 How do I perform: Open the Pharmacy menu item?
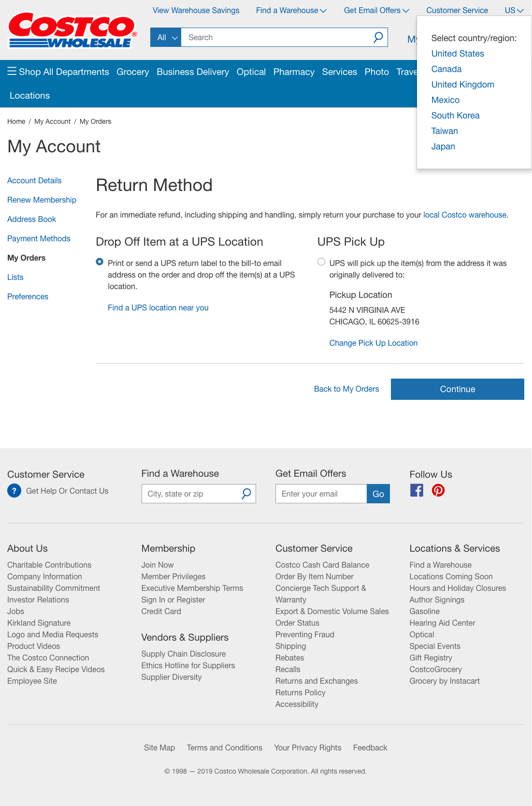point(294,72)
